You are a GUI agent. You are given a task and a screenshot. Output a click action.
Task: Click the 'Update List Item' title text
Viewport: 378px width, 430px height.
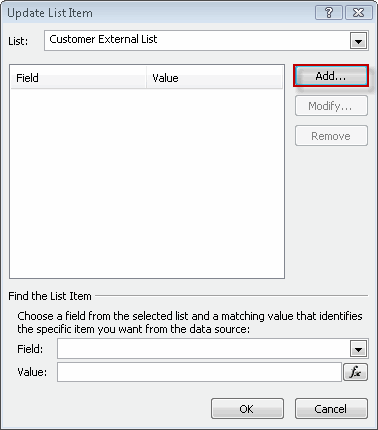pyautogui.click(x=50, y=13)
